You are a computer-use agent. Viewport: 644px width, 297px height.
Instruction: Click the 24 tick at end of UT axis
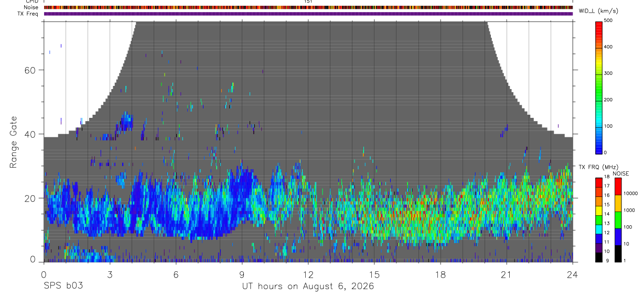572,274
